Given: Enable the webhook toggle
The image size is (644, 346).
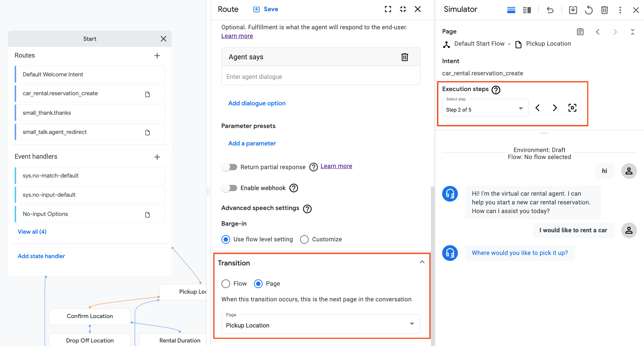Looking at the screenshot, I should click(x=229, y=188).
